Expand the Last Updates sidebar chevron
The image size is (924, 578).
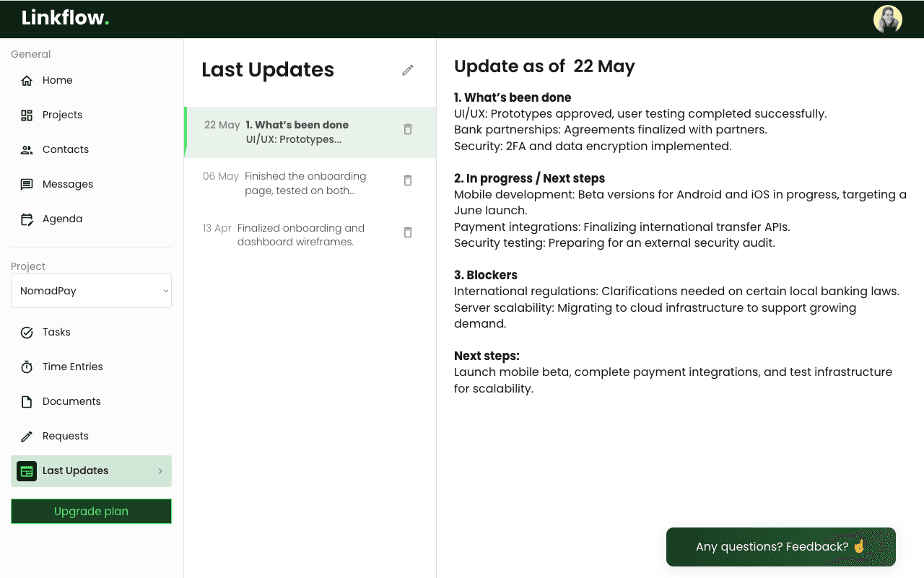(160, 471)
